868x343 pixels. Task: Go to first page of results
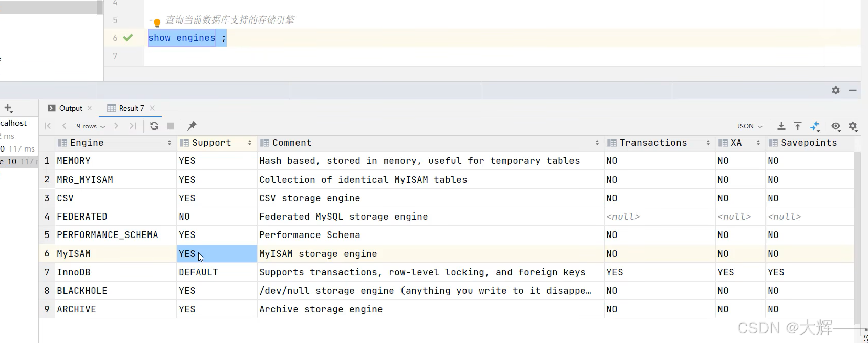point(48,126)
